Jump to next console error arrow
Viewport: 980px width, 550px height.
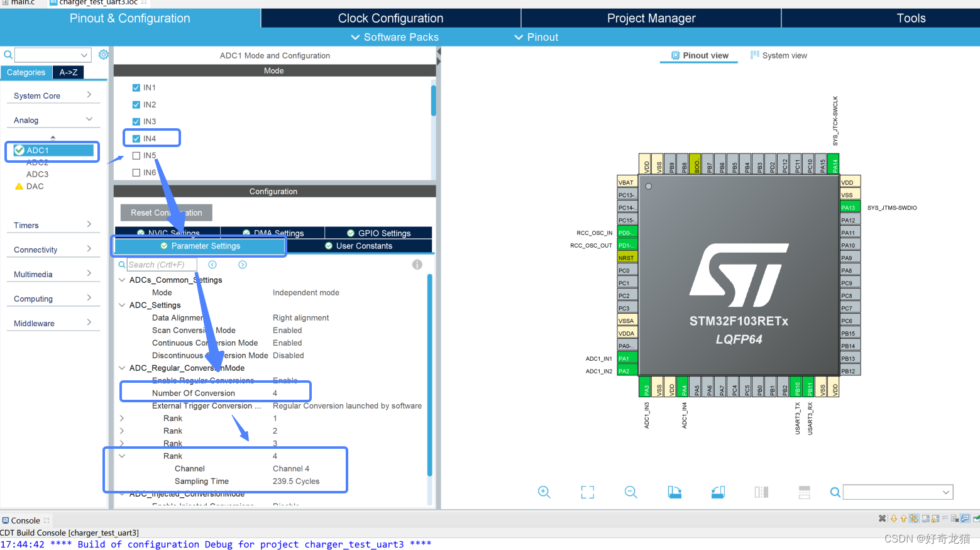click(894, 519)
